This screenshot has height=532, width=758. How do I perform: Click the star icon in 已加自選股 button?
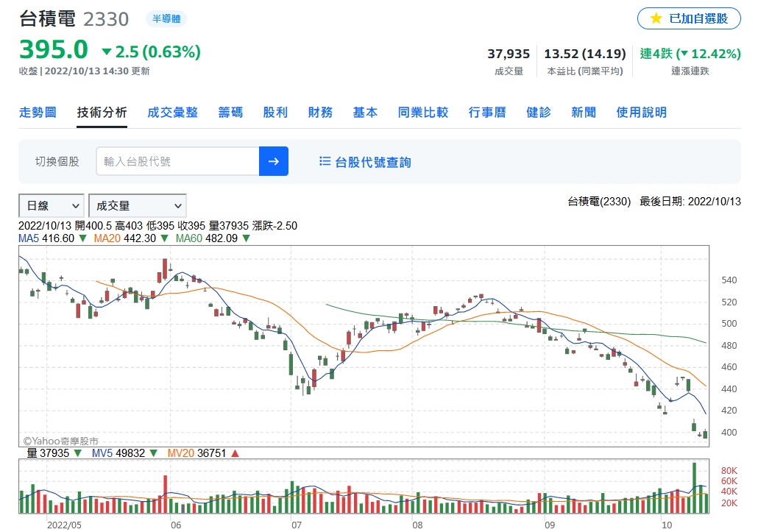[x=656, y=19]
